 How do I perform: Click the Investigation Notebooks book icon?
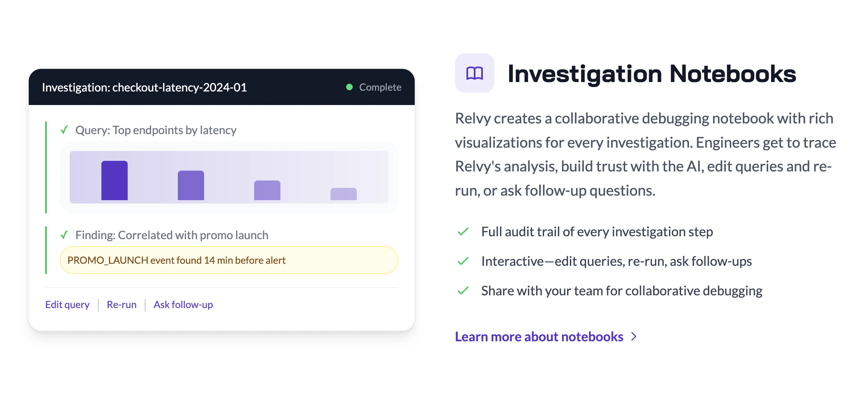[x=474, y=74]
